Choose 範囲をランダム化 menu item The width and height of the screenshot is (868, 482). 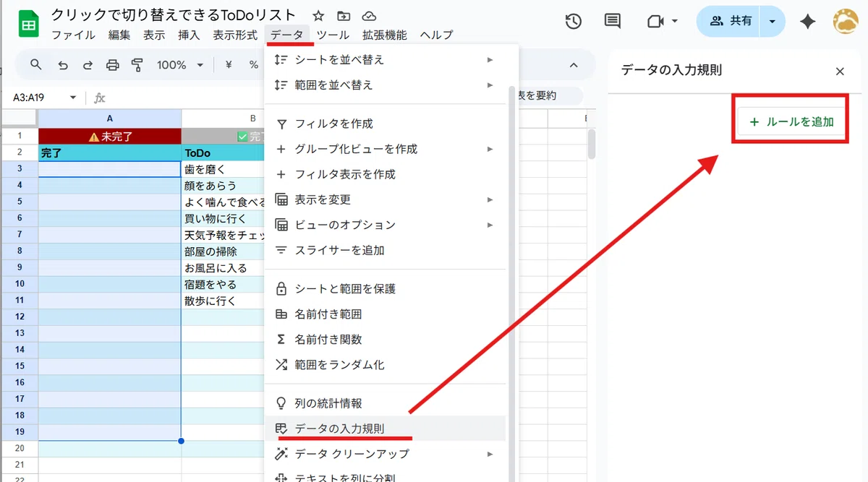tap(385, 364)
